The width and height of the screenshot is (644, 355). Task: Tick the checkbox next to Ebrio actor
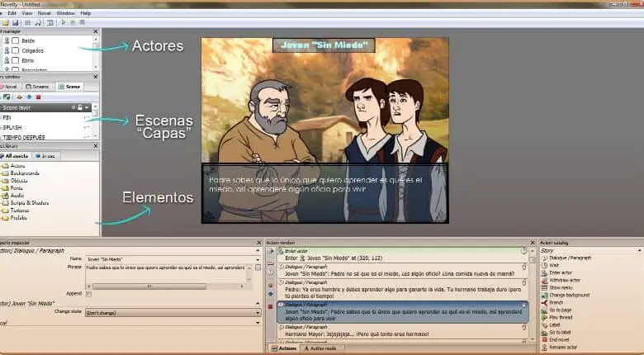[x=16, y=60]
